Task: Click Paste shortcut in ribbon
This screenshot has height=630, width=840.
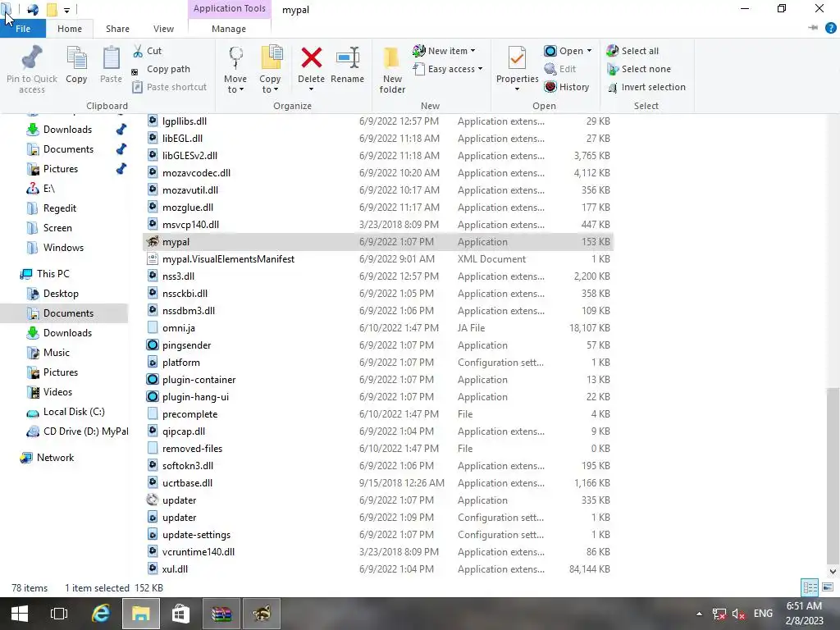Action: coord(169,87)
